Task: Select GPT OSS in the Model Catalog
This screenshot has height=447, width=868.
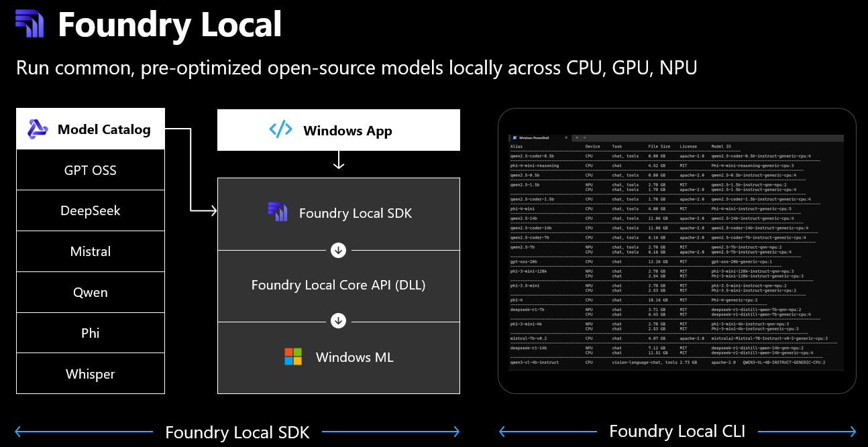Action: (x=91, y=170)
